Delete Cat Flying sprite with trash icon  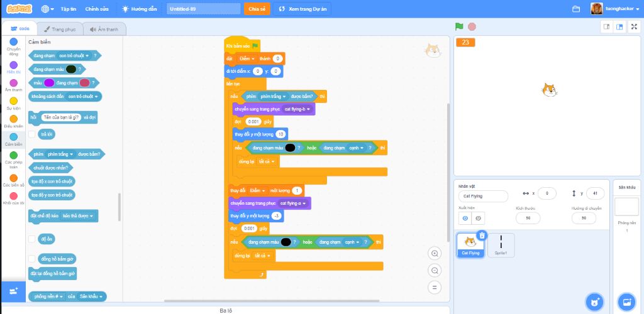[x=482, y=235]
